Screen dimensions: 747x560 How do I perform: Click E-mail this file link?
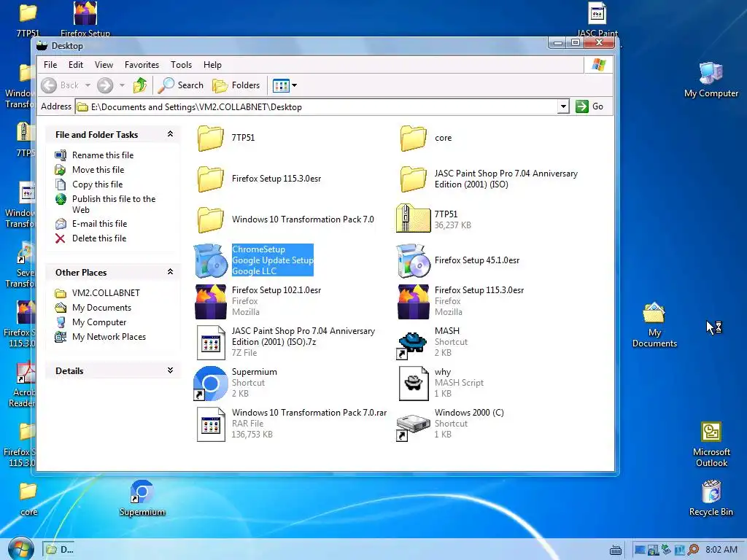click(x=99, y=224)
